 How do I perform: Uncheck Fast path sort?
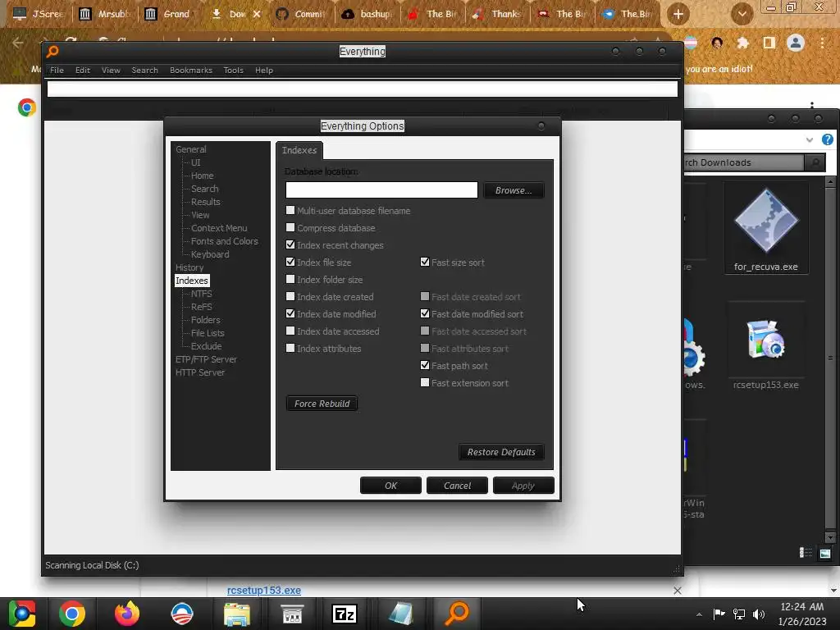[425, 365]
